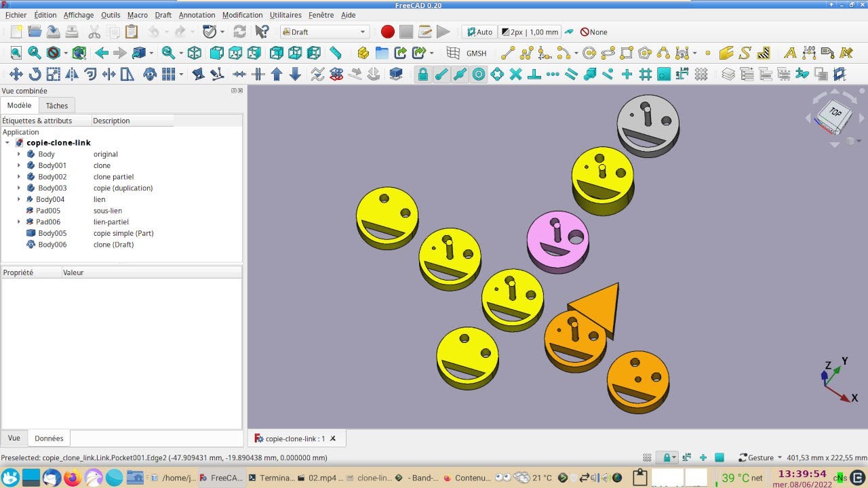Image resolution: width=868 pixels, height=488 pixels.
Task: Click the Draft Hatch tool icon
Action: (764, 53)
